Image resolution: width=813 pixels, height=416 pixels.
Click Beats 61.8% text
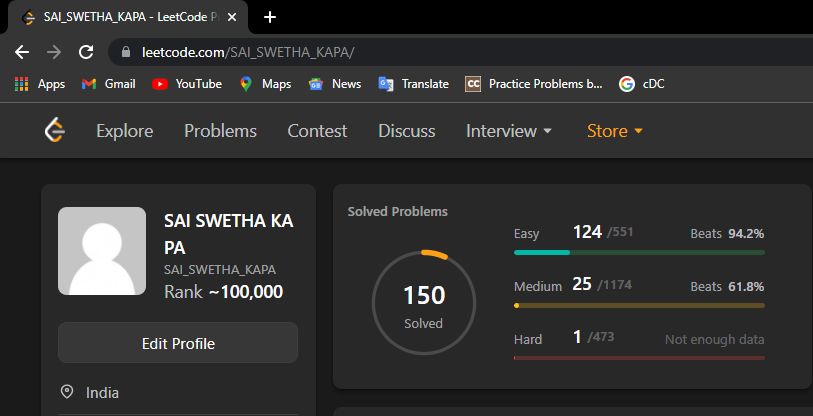tap(727, 286)
